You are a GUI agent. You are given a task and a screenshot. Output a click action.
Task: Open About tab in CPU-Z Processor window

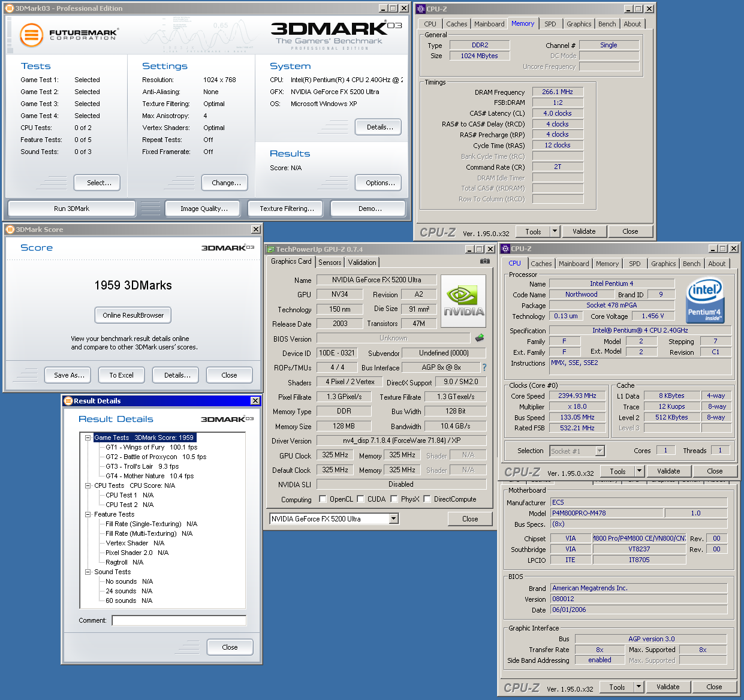tap(716, 264)
